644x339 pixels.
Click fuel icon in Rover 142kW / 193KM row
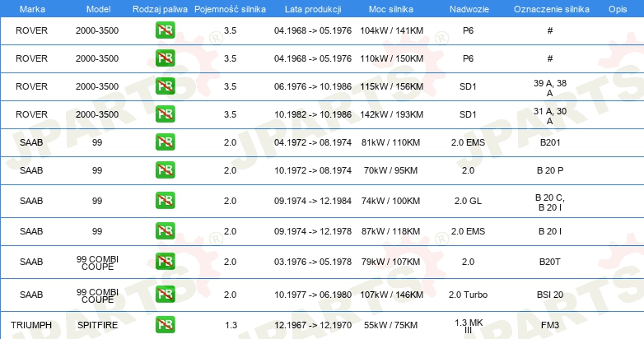click(165, 114)
